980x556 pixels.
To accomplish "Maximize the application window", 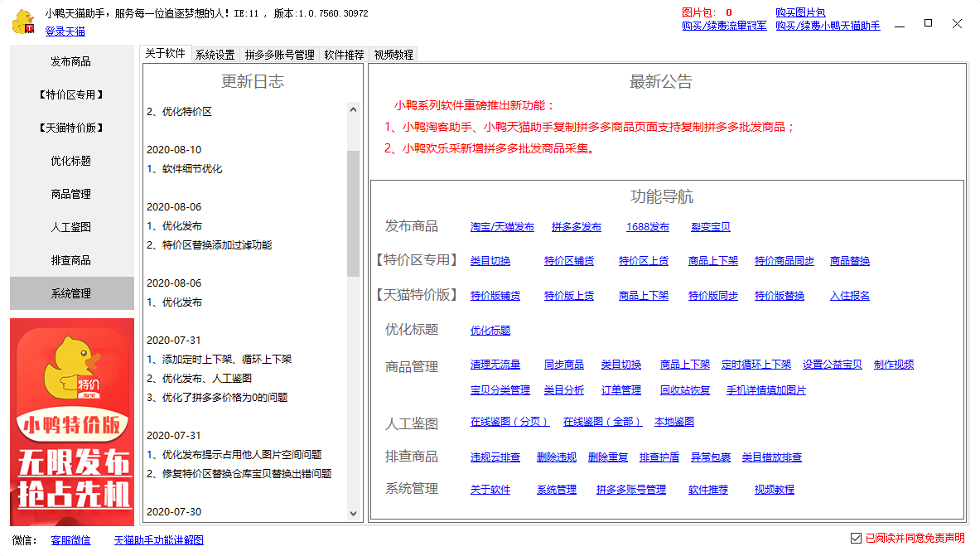I will 928,23.
